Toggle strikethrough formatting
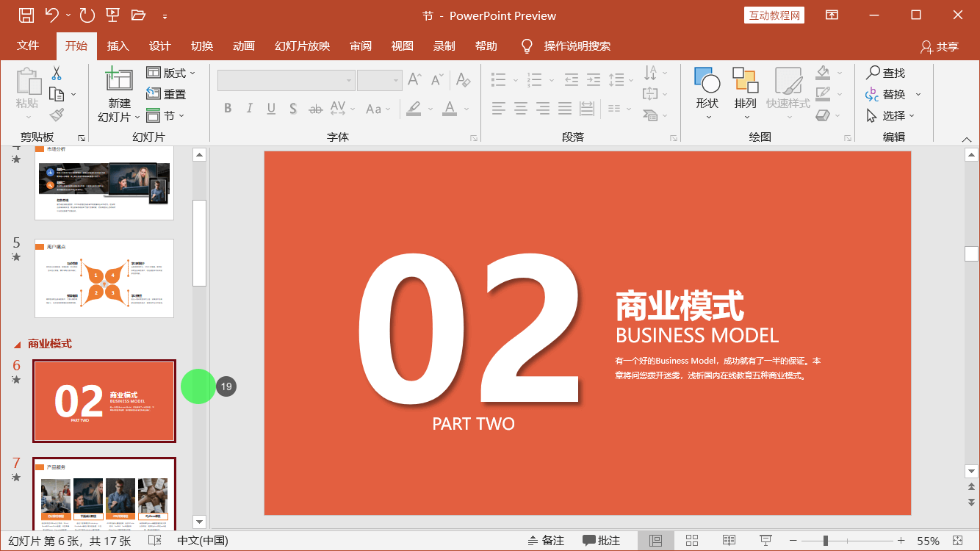Image resolution: width=980 pixels, height=551 pixels. (316, 109)
